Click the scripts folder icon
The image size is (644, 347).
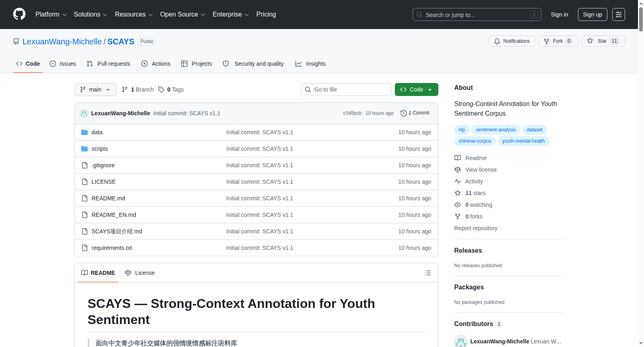pos(85,149)
